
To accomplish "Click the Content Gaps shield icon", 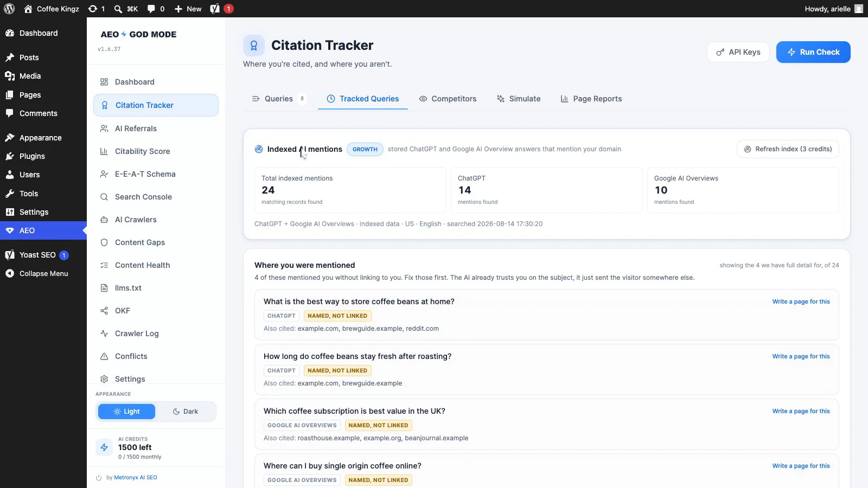I will (x=104, y=242).
